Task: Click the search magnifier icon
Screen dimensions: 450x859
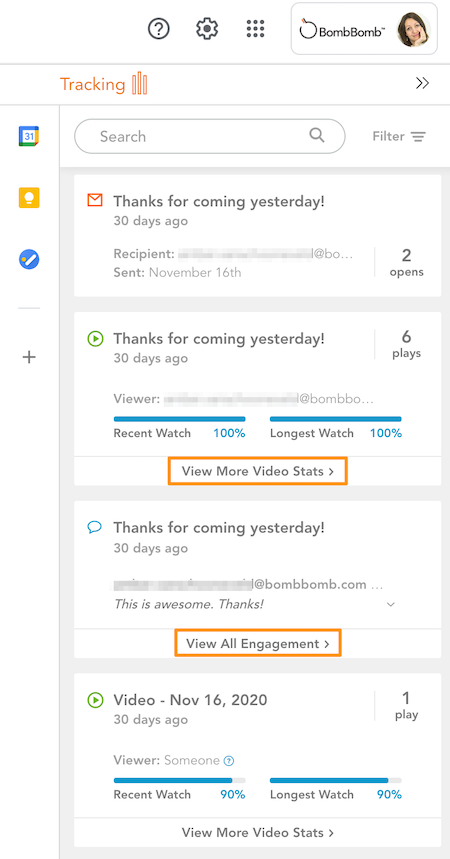Action: 317,135
